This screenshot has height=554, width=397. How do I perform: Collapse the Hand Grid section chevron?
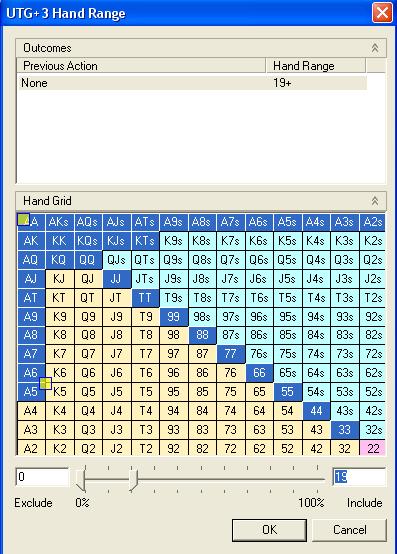(x=375, y=201)
